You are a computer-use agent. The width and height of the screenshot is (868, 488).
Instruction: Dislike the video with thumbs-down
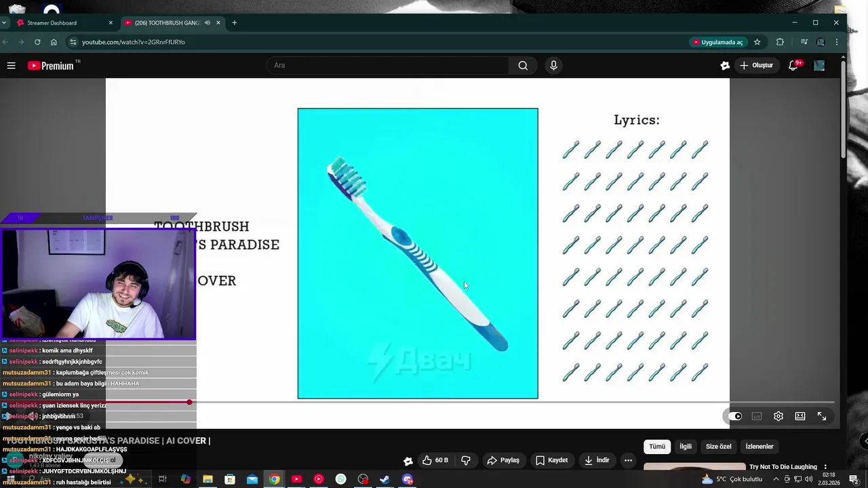[x=466, y=460]
